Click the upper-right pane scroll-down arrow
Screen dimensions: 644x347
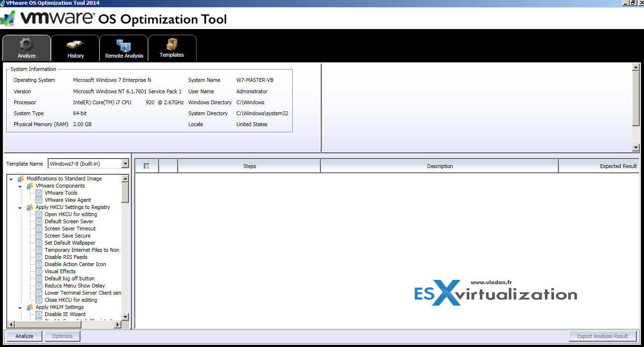click(x=636, y=148)
